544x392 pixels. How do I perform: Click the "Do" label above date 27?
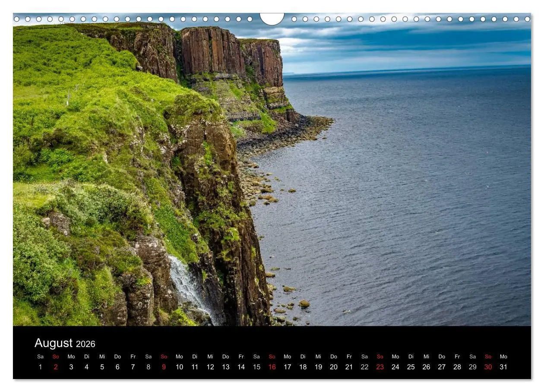click(x=442, y=357)
